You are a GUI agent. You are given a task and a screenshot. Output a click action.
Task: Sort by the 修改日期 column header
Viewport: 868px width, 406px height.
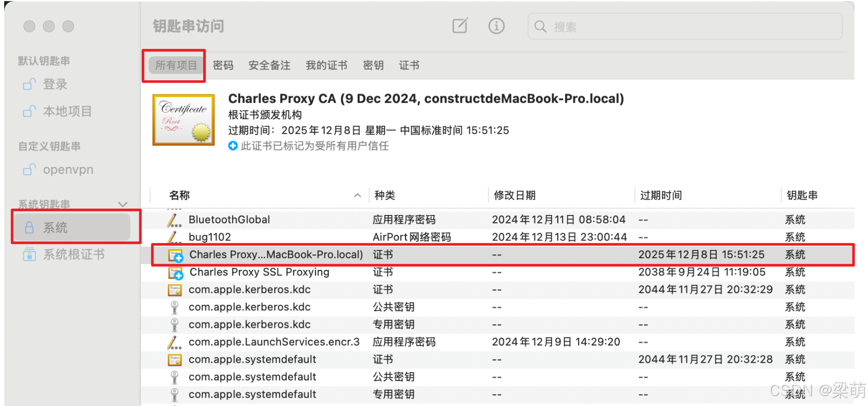coord(515,195)
